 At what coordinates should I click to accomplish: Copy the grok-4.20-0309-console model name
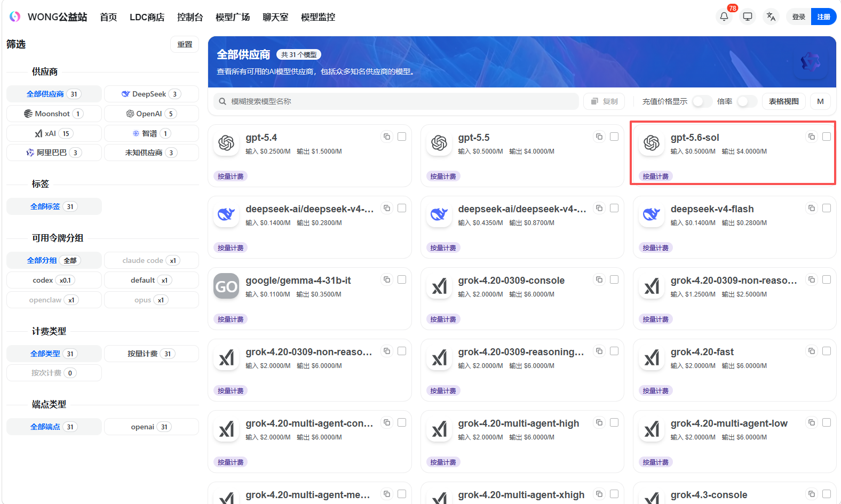[599, 279]
